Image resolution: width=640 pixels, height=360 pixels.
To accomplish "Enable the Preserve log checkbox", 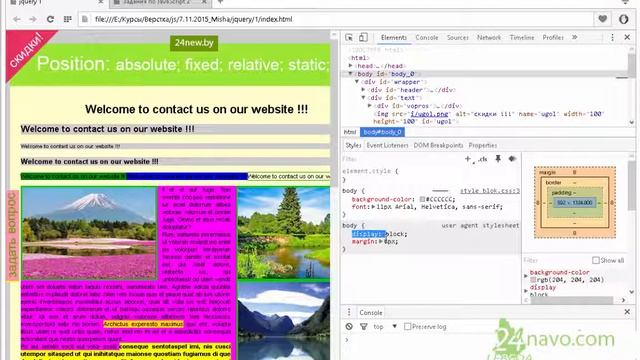I will [x=407, y=327].
